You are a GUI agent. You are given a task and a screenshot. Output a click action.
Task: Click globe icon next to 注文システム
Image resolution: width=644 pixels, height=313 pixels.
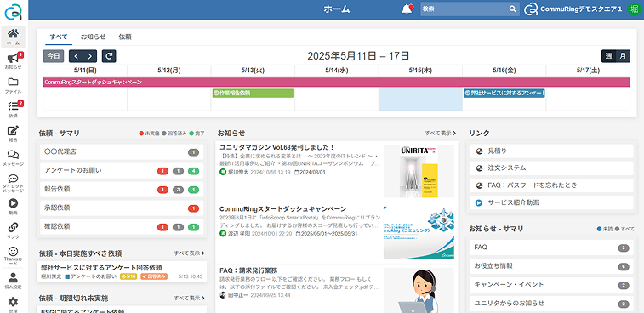tap(479, 168)
